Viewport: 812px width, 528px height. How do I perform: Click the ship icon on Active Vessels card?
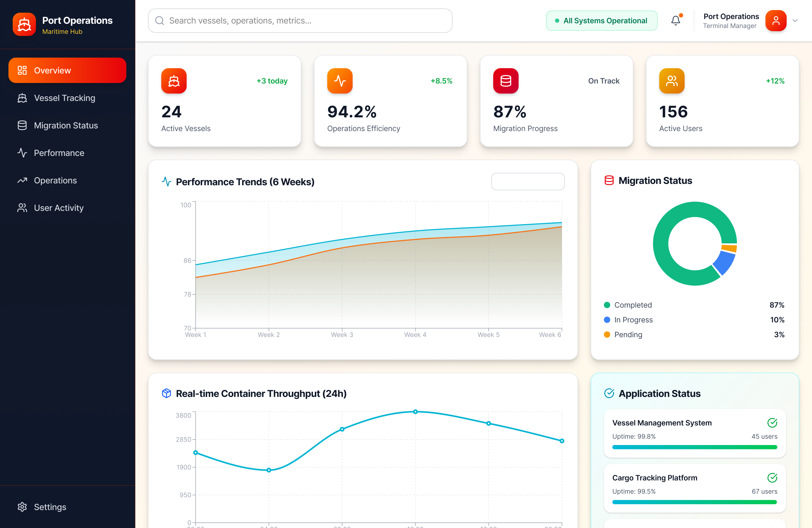point(174,81)
